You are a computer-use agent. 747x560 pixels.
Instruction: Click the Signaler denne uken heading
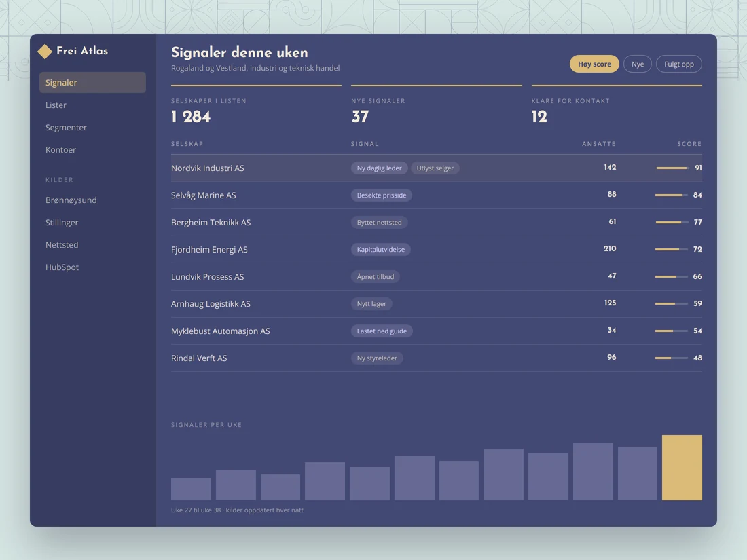point(240,52)
